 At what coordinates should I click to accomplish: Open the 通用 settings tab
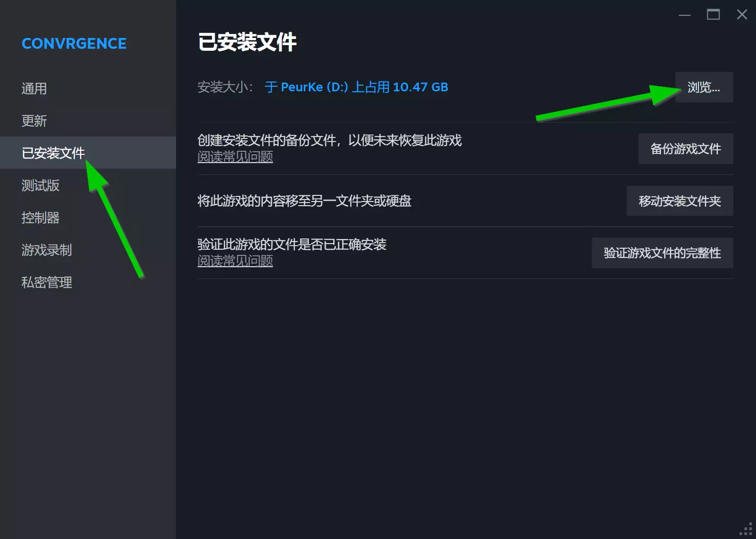pos(34,89)
